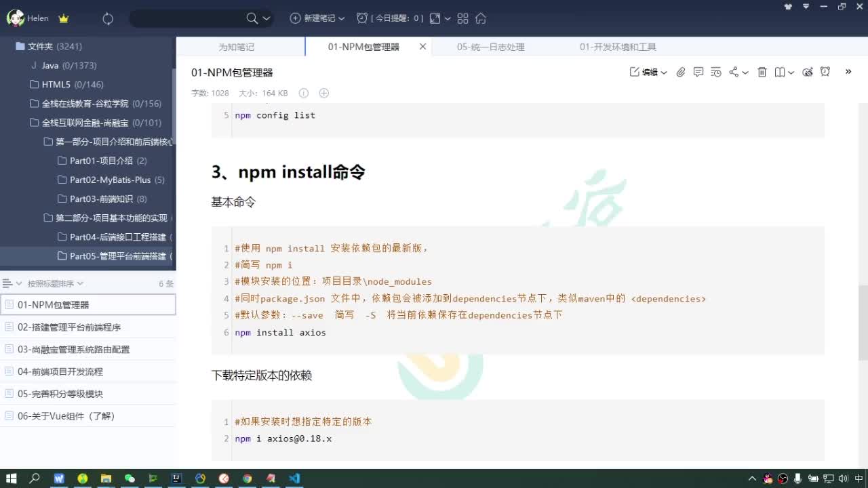Open dropdown next to fullscreen icon
The width and height of the screenshot is (868, 488).
[x=448, y=18]
